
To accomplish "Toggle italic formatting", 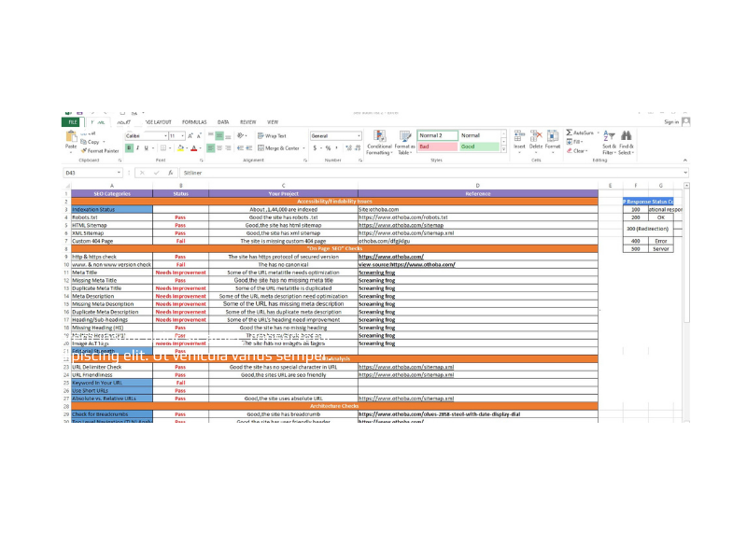I will [137, 147].
